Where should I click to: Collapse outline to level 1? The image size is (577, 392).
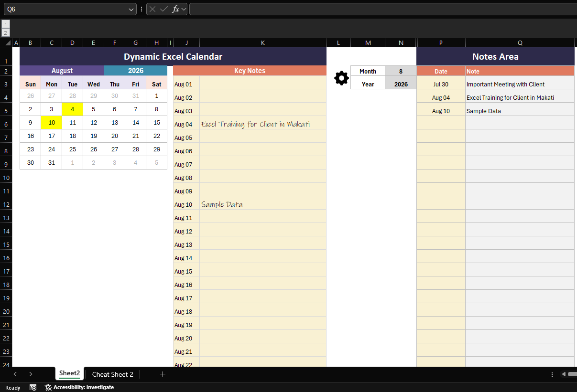click(6, 24)
